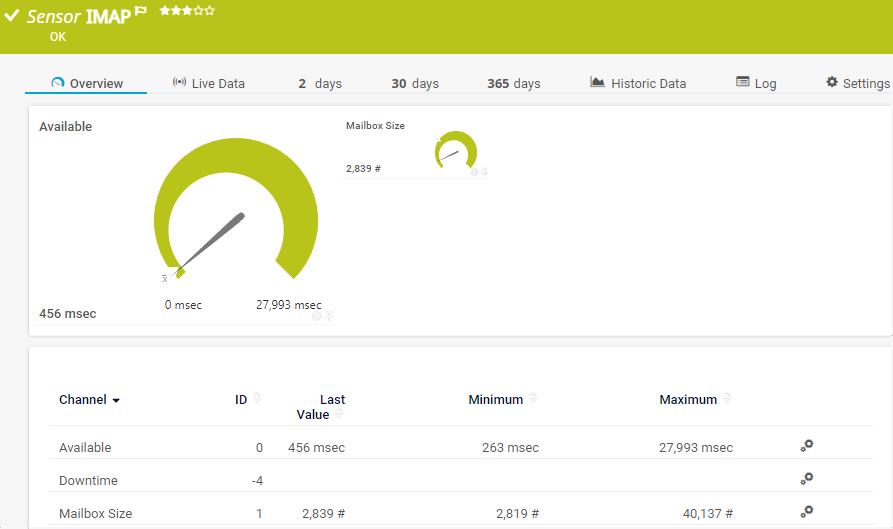Set priority to the first star
The image size is (893, 529).
point(164,11)
